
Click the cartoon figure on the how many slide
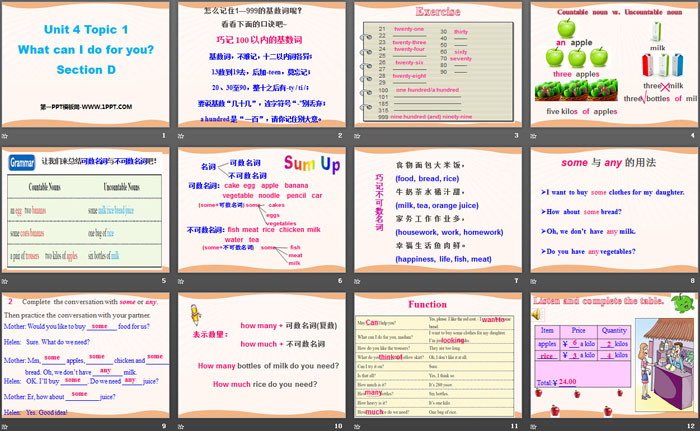coord(196,315)
